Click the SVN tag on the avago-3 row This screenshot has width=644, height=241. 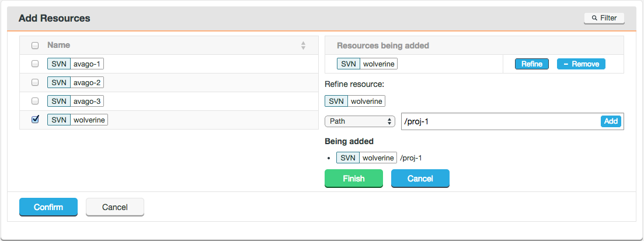[59, 101]
